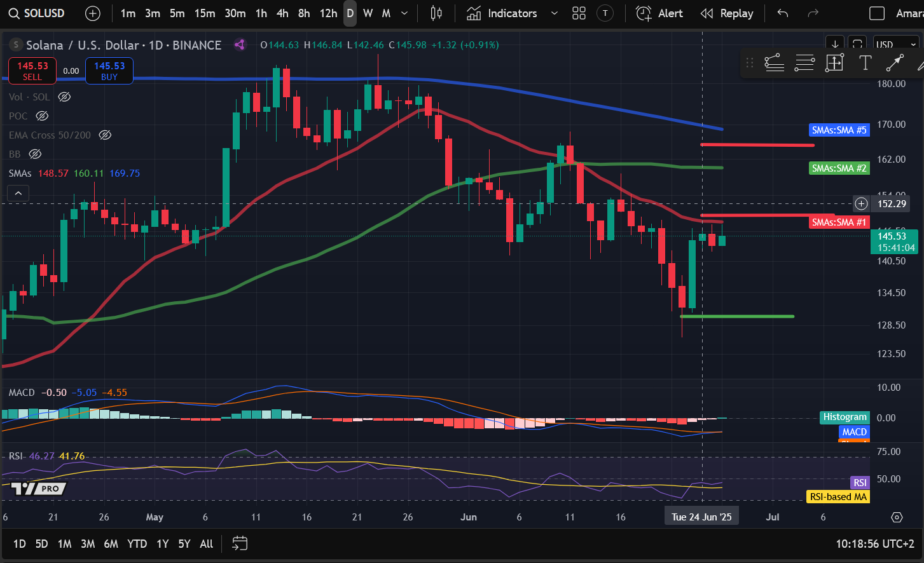The width and height of the screenshot is (924, 563).
Task: Collapse the indicator legend chevron
Action: [x=18, y=193]
